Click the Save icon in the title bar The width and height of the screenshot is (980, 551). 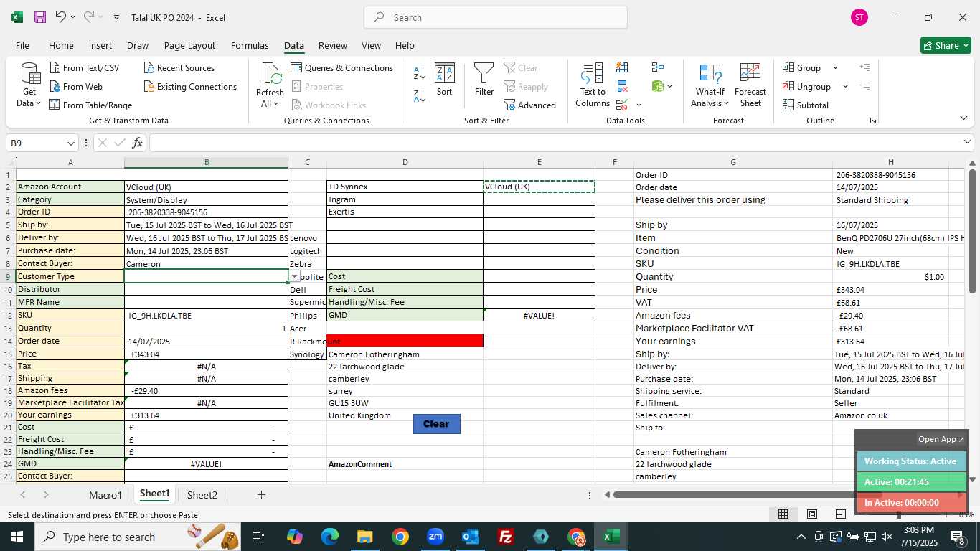40,17
